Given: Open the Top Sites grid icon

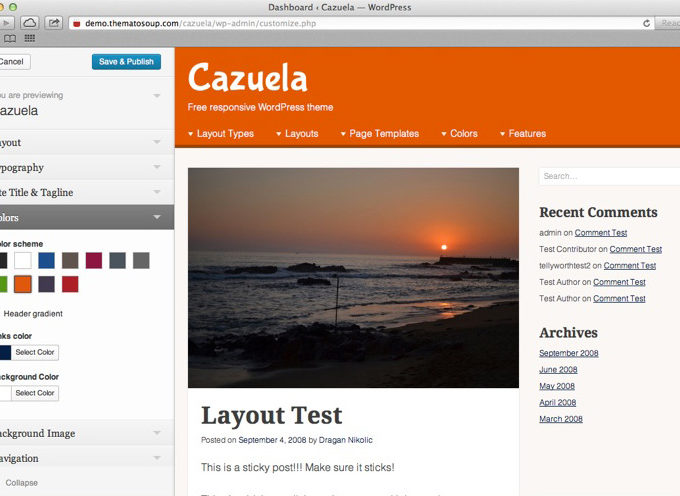Looking at the screenshot, I should [x=29, y=38].
